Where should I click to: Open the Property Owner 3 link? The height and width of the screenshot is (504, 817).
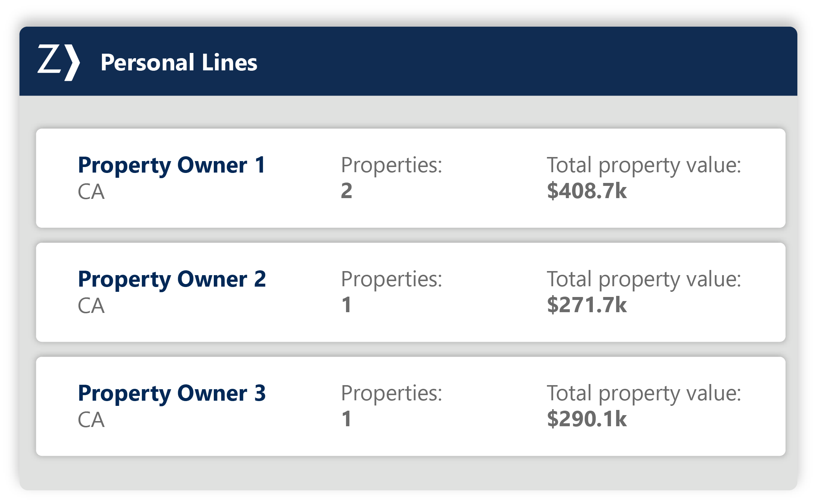click(x=172, y=393)
